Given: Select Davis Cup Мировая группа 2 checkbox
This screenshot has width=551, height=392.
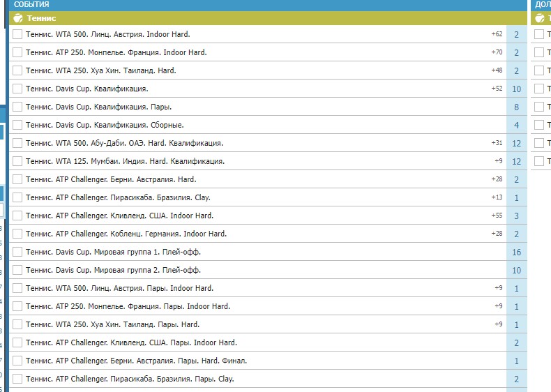Looking at the screenshot, I should pos(17,270).
